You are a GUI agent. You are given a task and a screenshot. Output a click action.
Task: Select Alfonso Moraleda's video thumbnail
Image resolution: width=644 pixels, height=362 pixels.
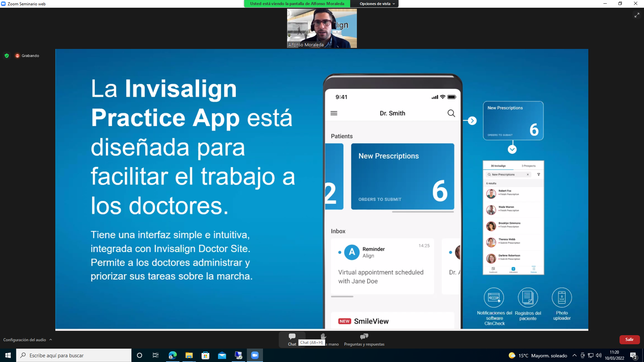coord(322,28)
